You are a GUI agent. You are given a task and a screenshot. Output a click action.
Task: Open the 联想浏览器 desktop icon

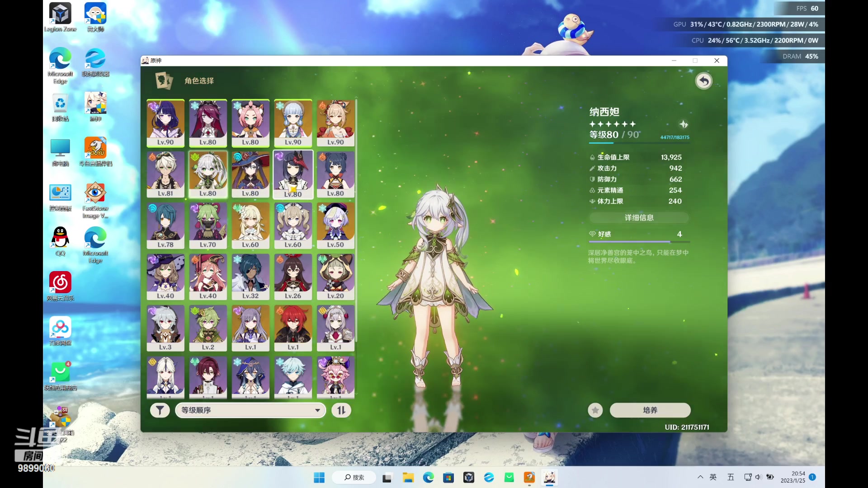pyautogui.click(x=95, y=62)
